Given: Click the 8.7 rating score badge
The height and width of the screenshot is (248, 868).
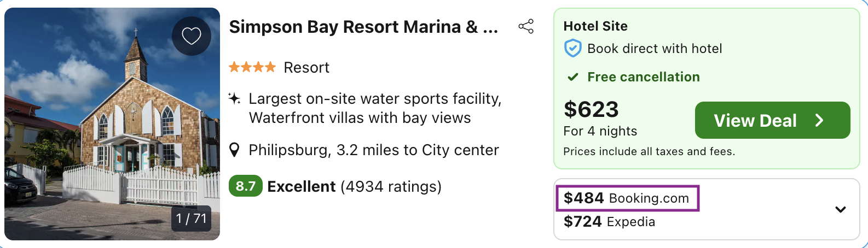Looking at the screenshot, I should pyautogui.click(x=245, y=186).
